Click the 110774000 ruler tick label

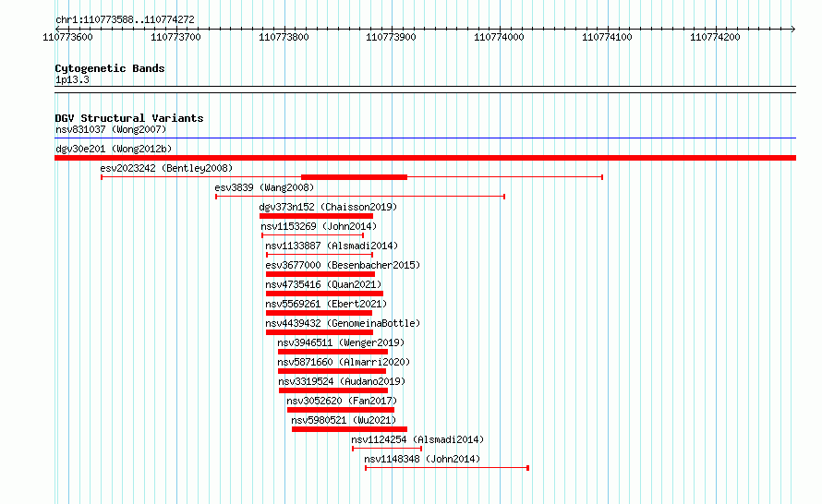tap(499, 37)
